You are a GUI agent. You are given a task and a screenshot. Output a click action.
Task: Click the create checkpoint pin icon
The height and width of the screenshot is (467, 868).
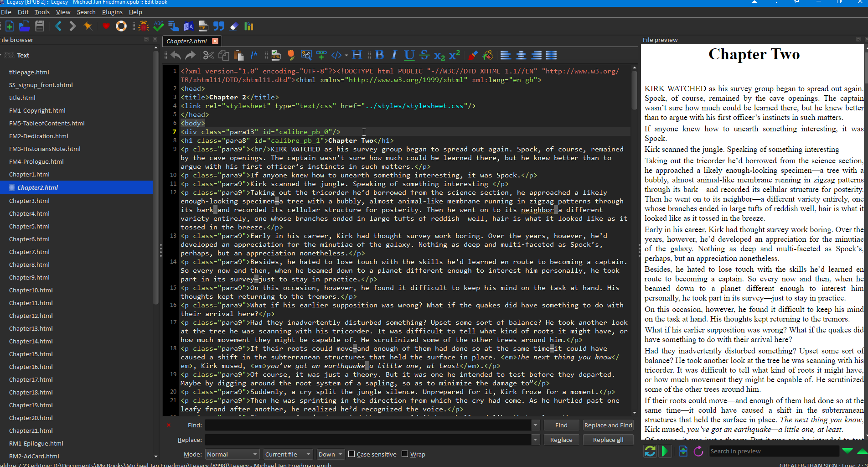point(88,26)
